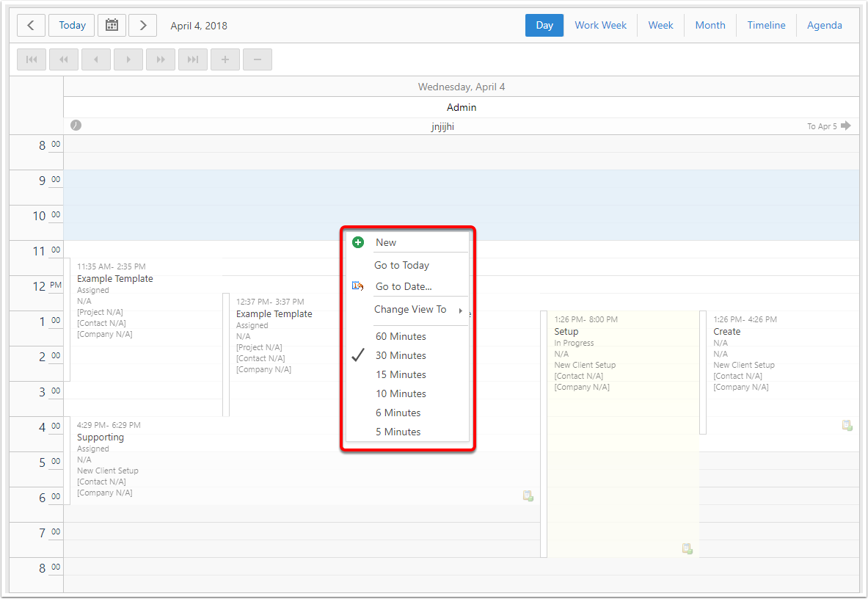Click the 12 PM time ruler label
This screenshot has height=599, width=868.
[46, 286]
